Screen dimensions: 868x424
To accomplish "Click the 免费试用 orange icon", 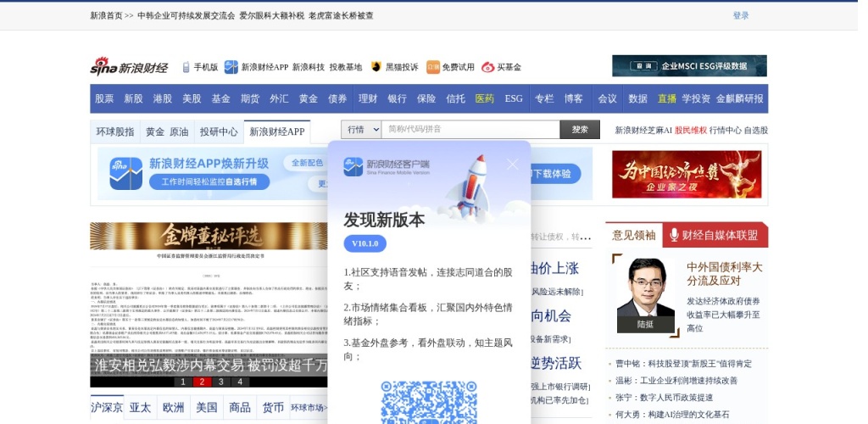I will tap(433, 67).
